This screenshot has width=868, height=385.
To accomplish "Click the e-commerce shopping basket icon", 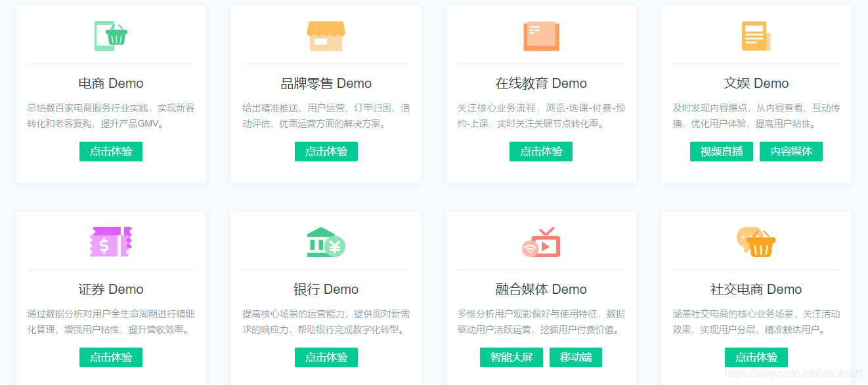I will 111,35.
